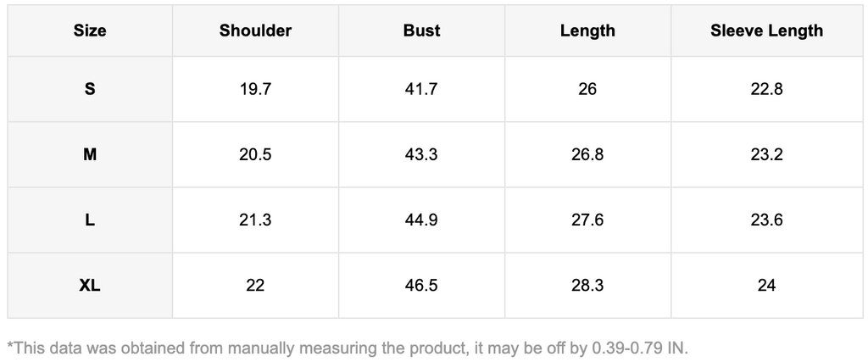868x362 pixels.
Task: Click the L size row label
Action: click(90, 220)
